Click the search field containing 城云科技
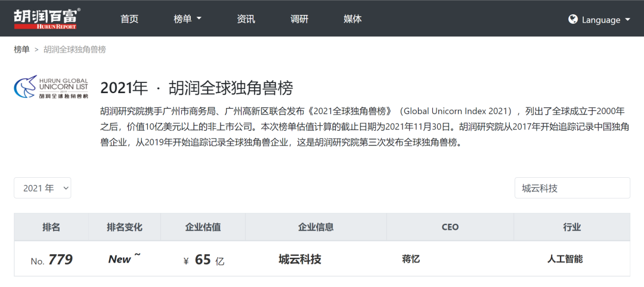The height and width of the screenshot is (287, 644). (x=572, y=188)
